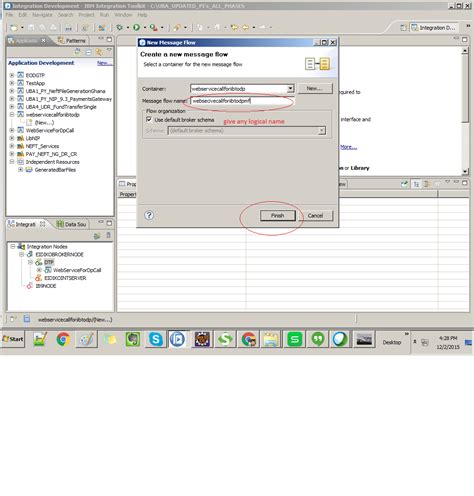Image resolution: width=474 pixels, height=496 pixels.
Task: Select DTP integration server node
Action: 49,262
